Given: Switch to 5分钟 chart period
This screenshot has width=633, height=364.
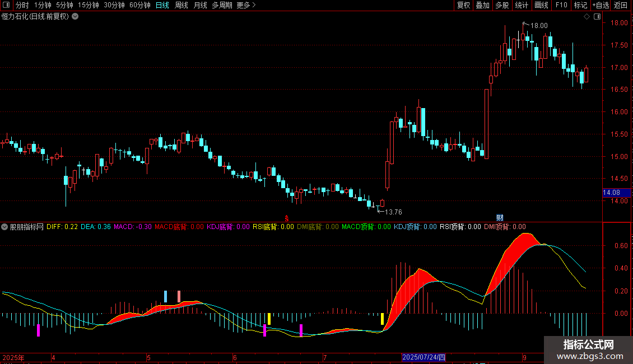Looking at the screenshot, I should 64,5.
